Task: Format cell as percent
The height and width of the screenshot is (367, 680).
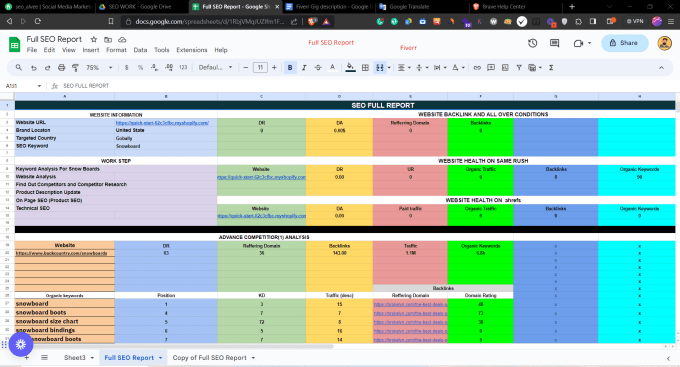Action: [140, 68]
